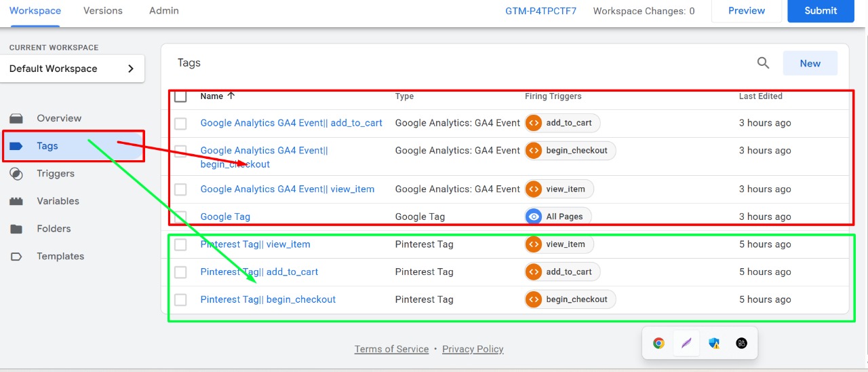Image resolution: width=868 pixels, height=372 pixels.
Task: Click the Submit button
Action: (821, 11)
